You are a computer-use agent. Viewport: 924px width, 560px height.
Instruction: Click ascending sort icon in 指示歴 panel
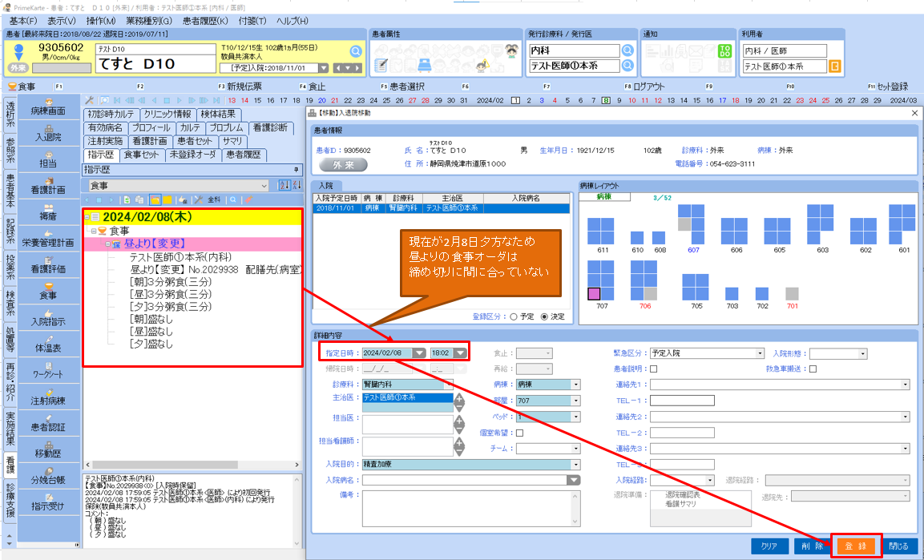[284, 186]
